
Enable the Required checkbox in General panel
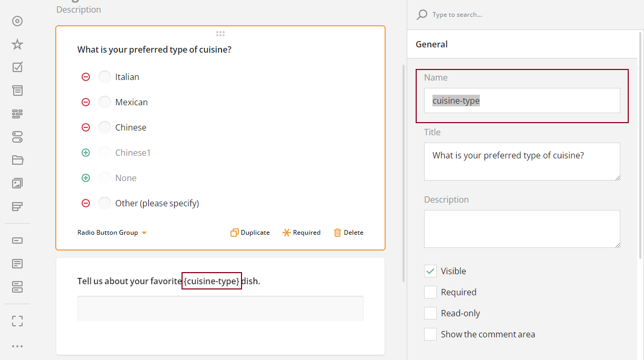point(430,292)
